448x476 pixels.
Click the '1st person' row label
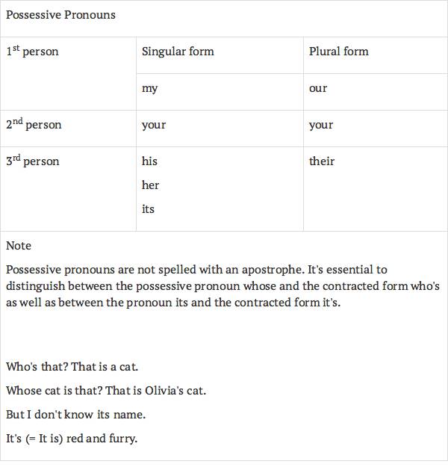pos(32,52)
